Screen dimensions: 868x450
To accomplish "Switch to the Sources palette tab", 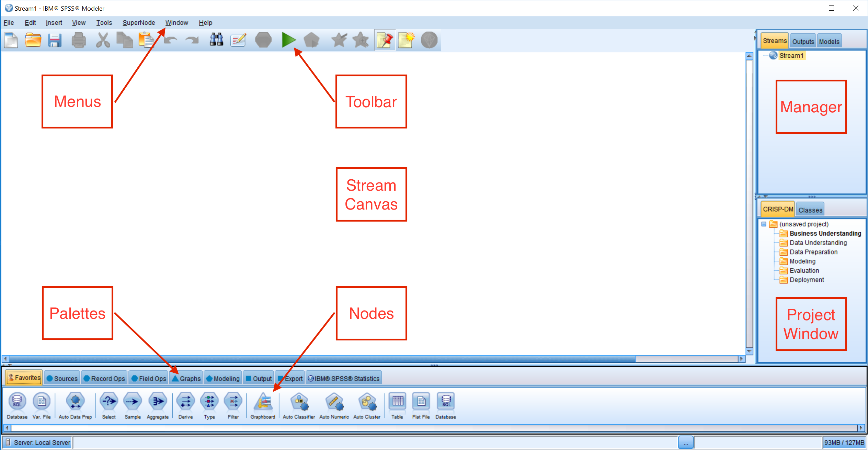I will click(62, 378).
